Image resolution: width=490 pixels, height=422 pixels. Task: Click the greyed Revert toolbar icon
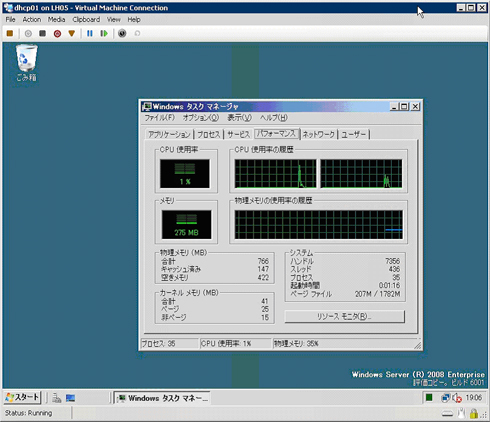click(x=137, y=33)
